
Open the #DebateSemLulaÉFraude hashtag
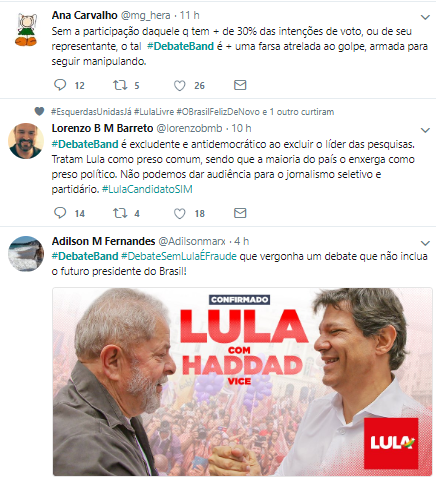(179, 256)
